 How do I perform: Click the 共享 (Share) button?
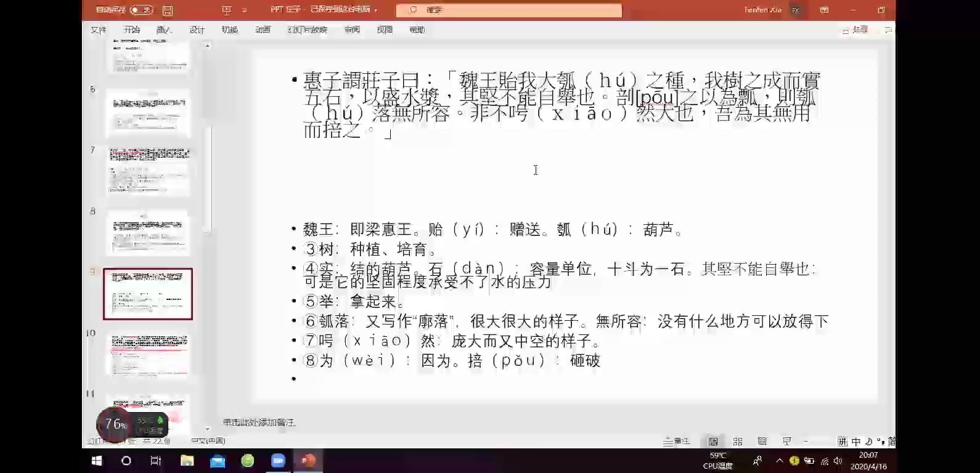[855, 30]
